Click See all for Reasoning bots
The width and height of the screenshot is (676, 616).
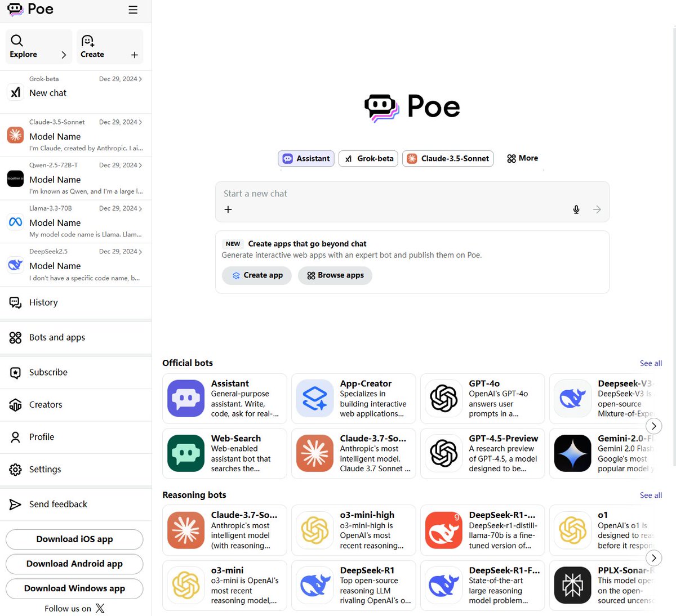(651, 495)
